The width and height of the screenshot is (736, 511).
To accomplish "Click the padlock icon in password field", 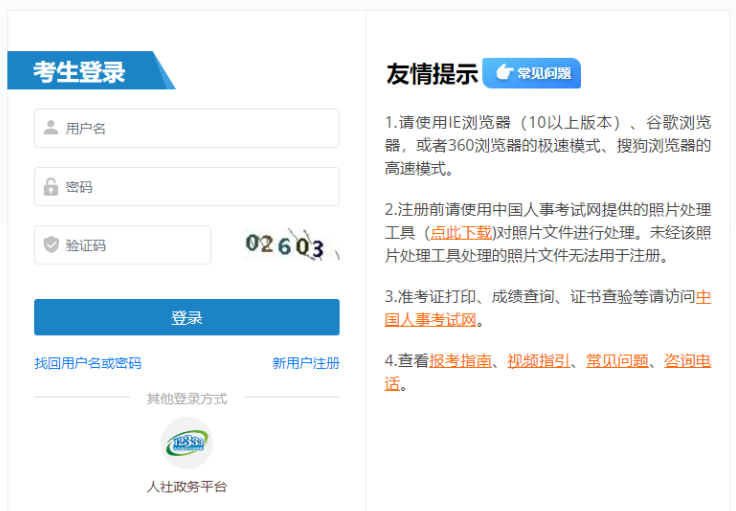I will [x=51, y=186].
